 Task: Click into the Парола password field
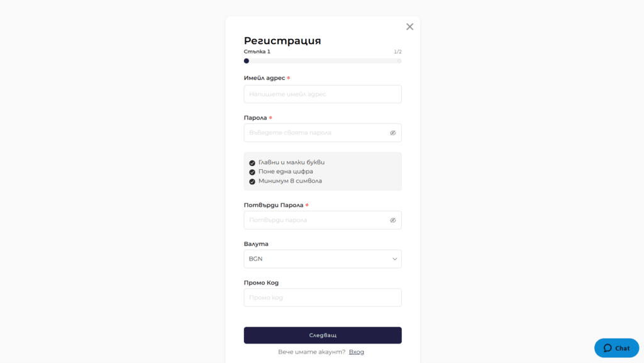coord(314,133)
